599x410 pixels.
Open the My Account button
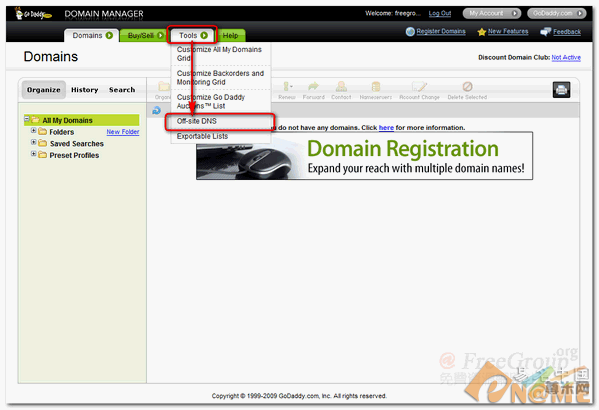492,13
